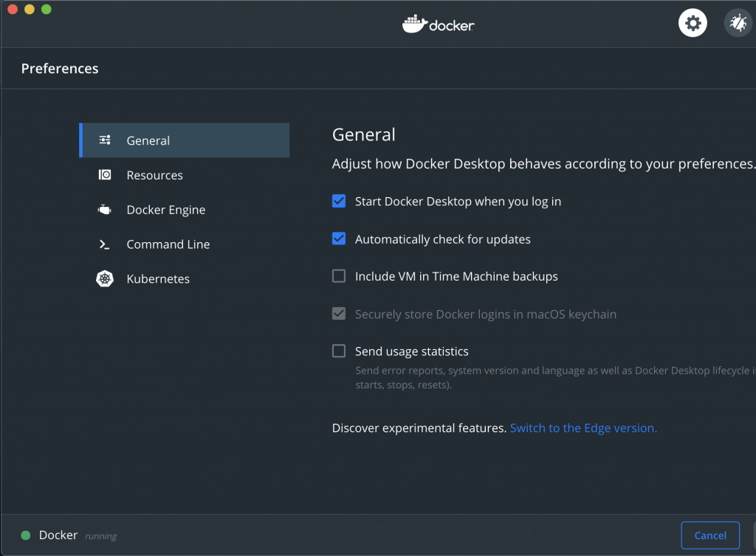Click the Send error reports description text
Viewport: 756px width, 556px height.
click(555, 377)
